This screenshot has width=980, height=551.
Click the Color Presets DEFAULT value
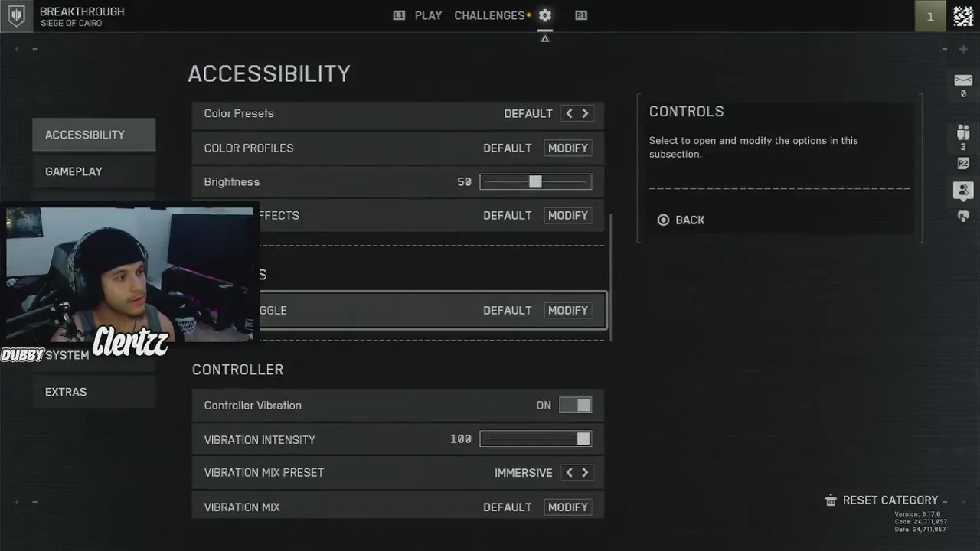point(528,113)
